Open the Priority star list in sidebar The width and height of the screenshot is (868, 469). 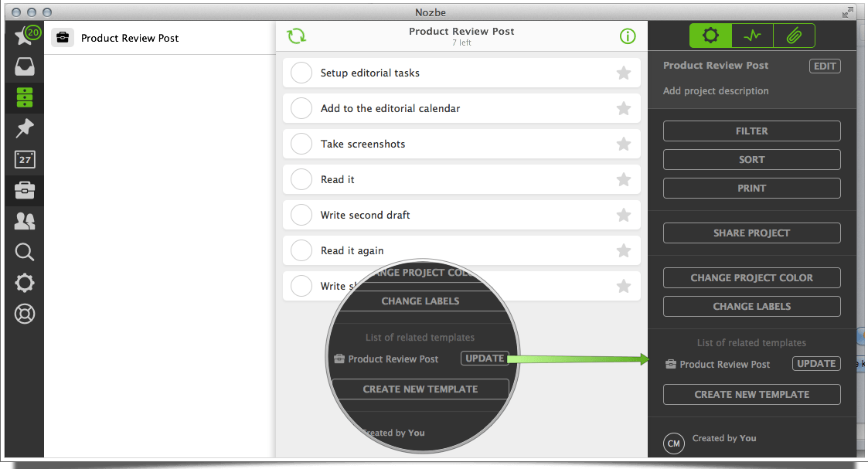24,36
